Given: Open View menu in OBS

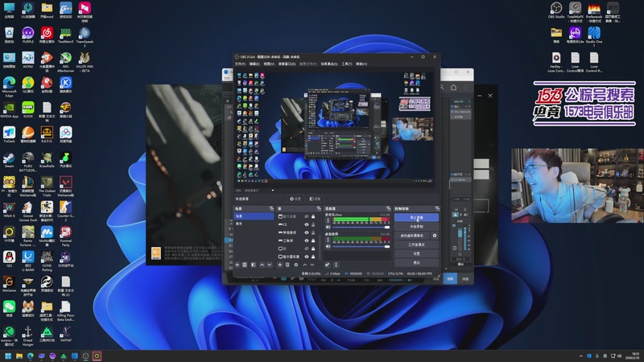Looking at the screenshot, I should [x=269, y=64].
